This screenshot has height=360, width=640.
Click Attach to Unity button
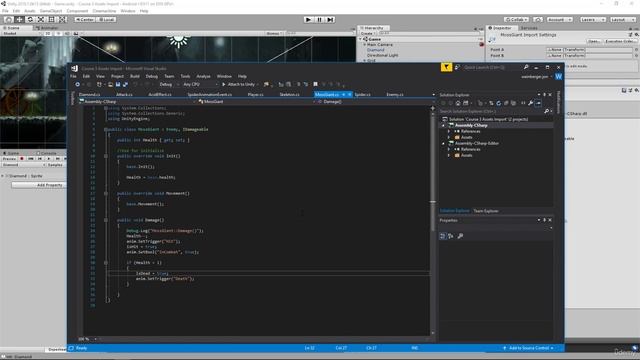pyautogui.click(x=240, y=84)
